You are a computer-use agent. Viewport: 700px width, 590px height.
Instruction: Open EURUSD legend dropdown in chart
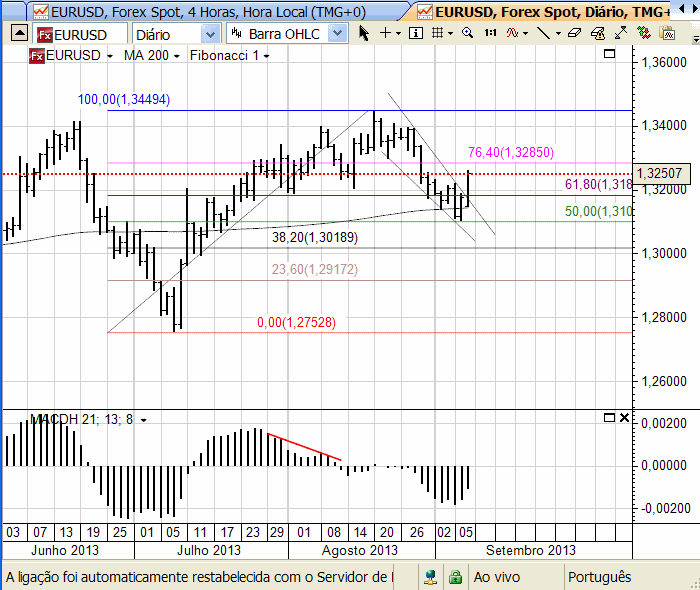point(110,56)
